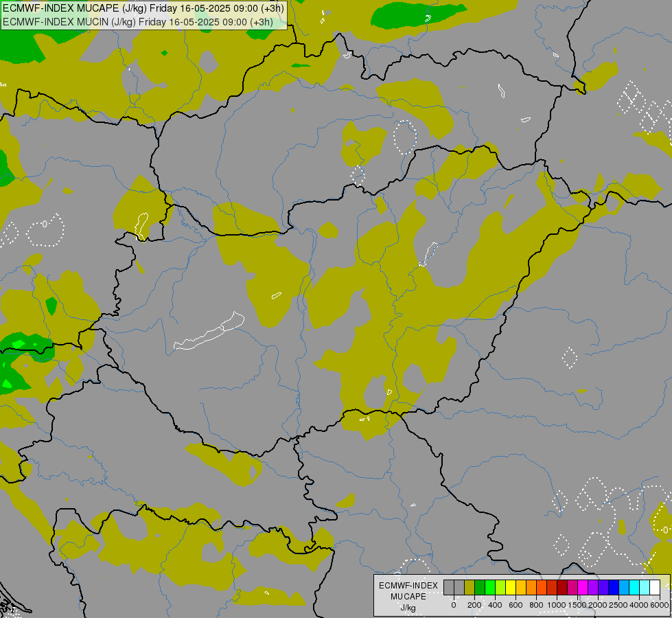Screen dimensions: 672x618
Task: Click the legend scale label 1500
Action: (x=577, y=605)
